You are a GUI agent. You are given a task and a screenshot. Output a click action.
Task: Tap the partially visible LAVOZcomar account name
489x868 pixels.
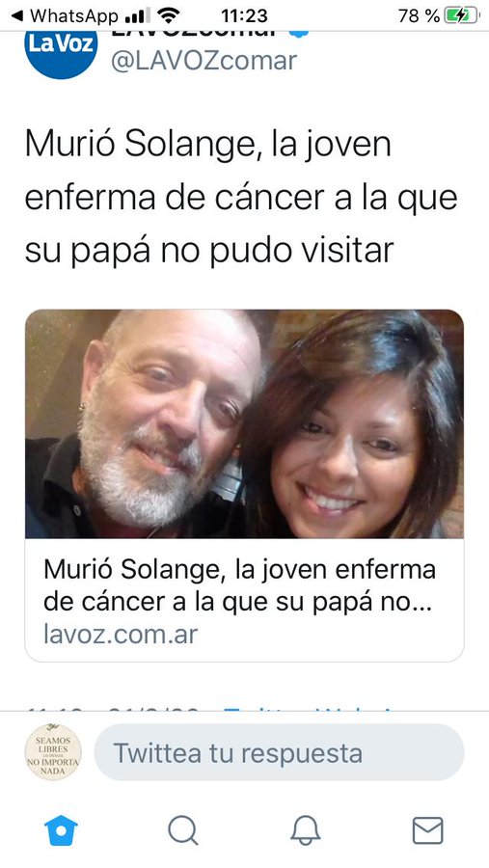[194, 34]
